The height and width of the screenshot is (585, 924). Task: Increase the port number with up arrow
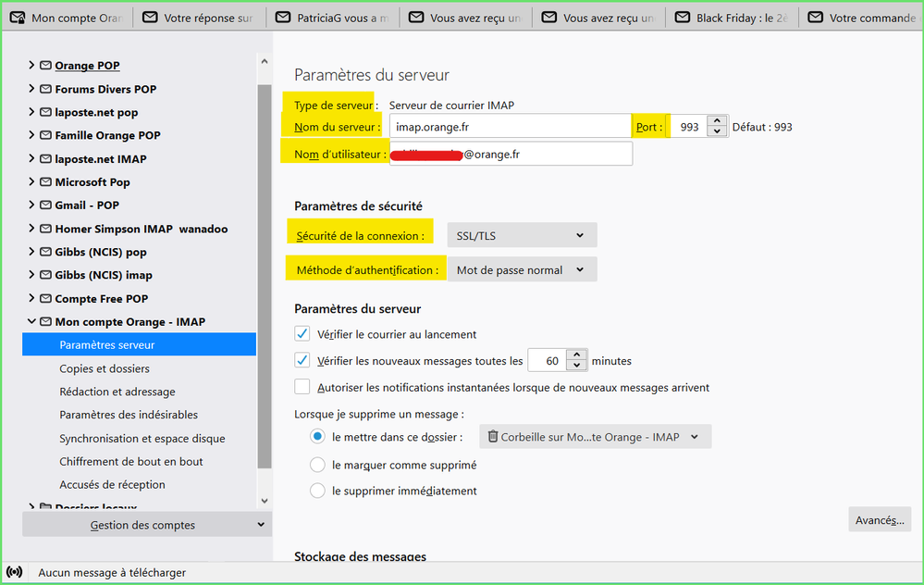718,121
